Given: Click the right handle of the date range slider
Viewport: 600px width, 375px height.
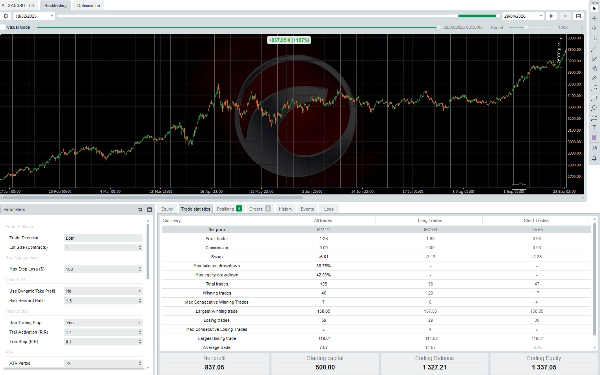Looking at the screenshot, I should pos(498,16).
